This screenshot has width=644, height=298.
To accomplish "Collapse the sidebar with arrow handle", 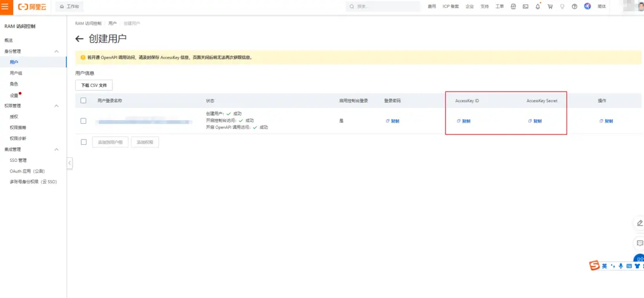I will [x=69, y=163].
